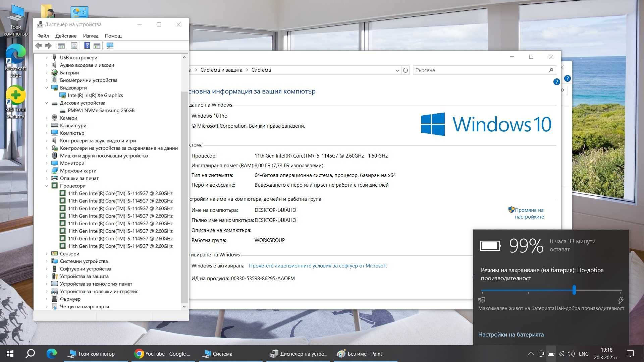This screenshot has height=362, width=644.
Task: Expand Мрежови карти node
Action: click(x=47, y=171)
